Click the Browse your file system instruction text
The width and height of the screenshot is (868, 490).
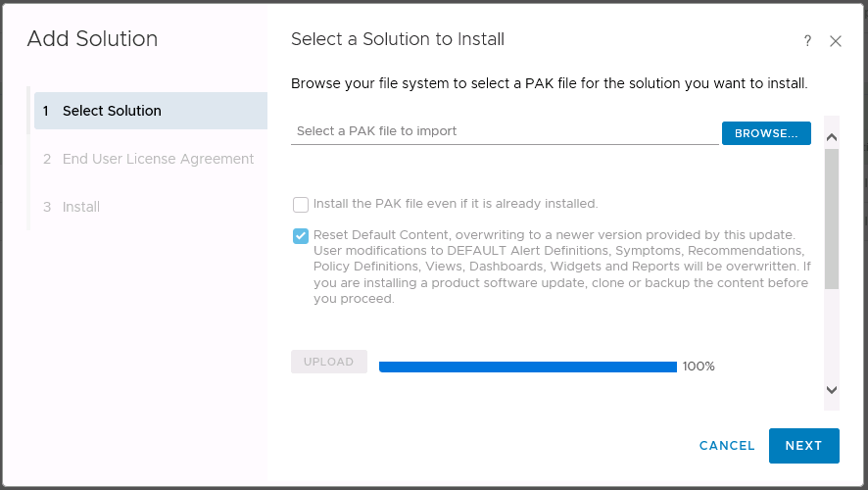point(549,83)
